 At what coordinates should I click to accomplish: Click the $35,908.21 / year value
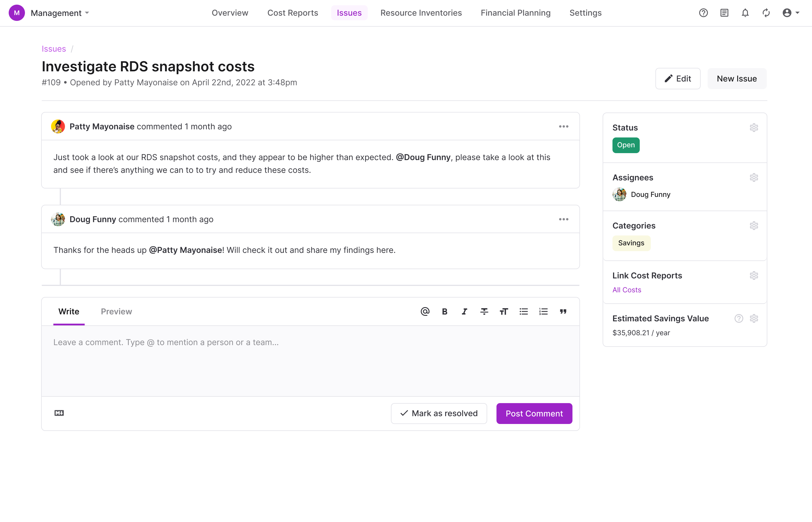tap(641, 333)
